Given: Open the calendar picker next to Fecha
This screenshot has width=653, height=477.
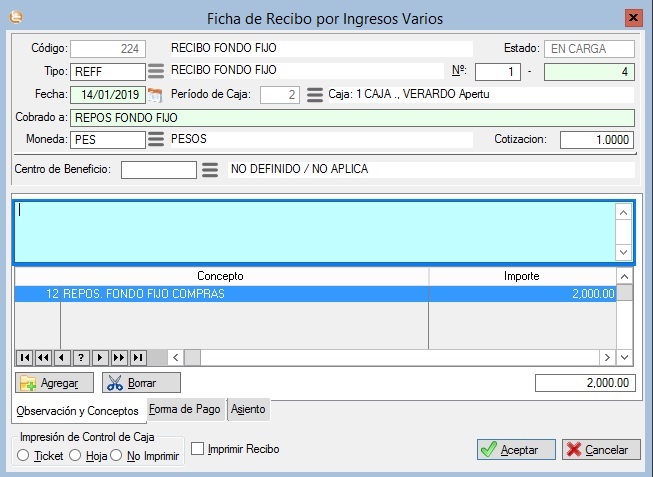Looking at the screenshot, I should 155,95.
